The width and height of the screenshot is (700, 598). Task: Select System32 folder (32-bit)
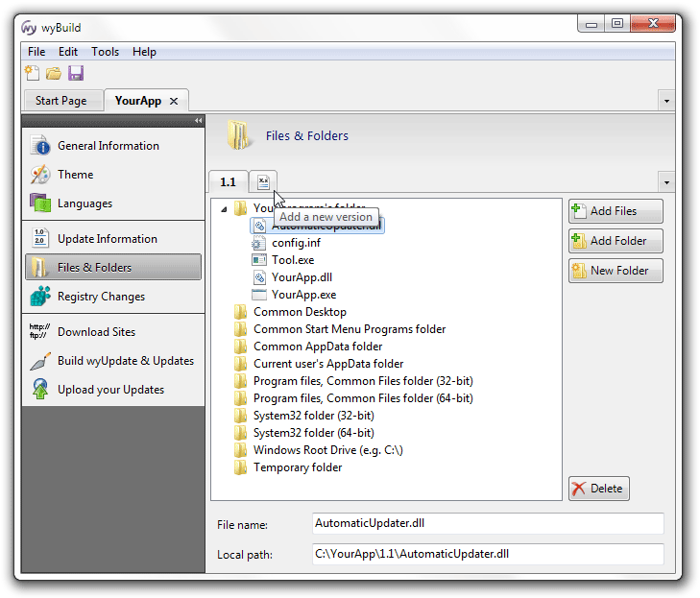313,416
